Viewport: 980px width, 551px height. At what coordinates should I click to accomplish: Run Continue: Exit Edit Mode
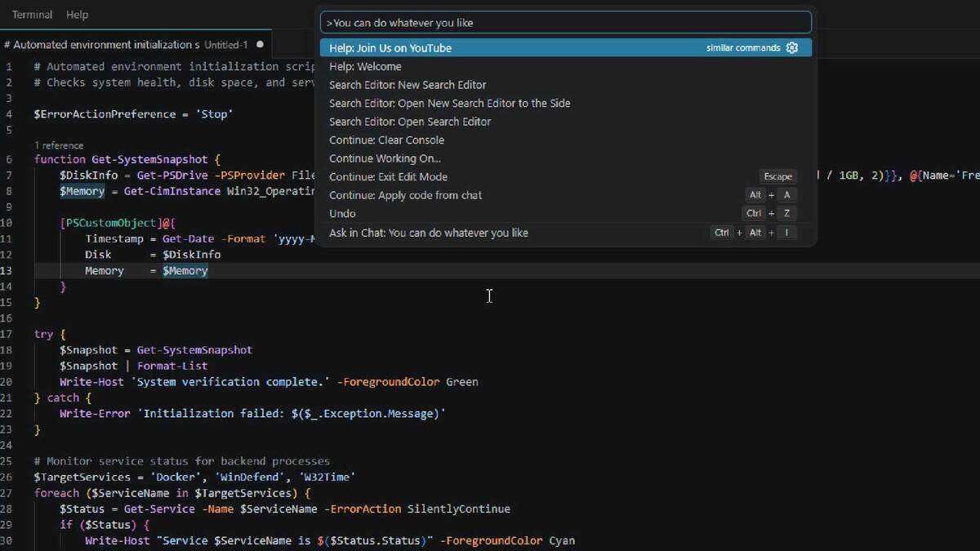coord(566,177)
